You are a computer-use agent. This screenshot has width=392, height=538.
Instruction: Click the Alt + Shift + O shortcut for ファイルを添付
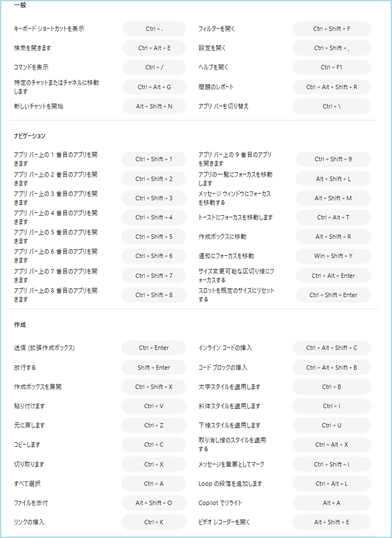click(154, 503)
